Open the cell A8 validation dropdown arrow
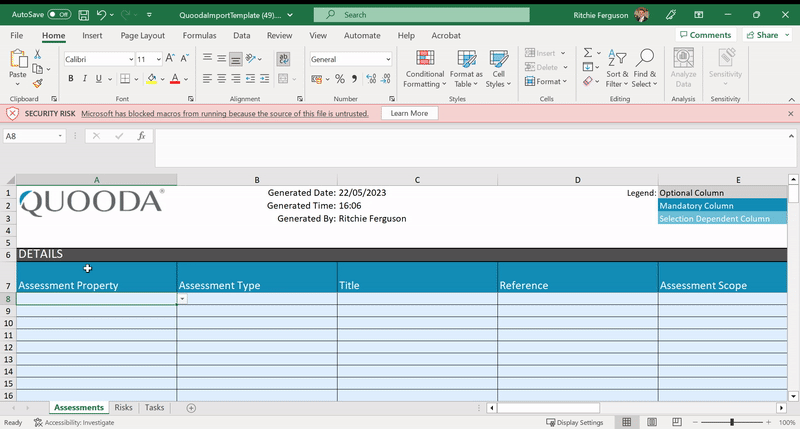The width and height of the screenshot is (800, 429). click(x=182, y=299)
